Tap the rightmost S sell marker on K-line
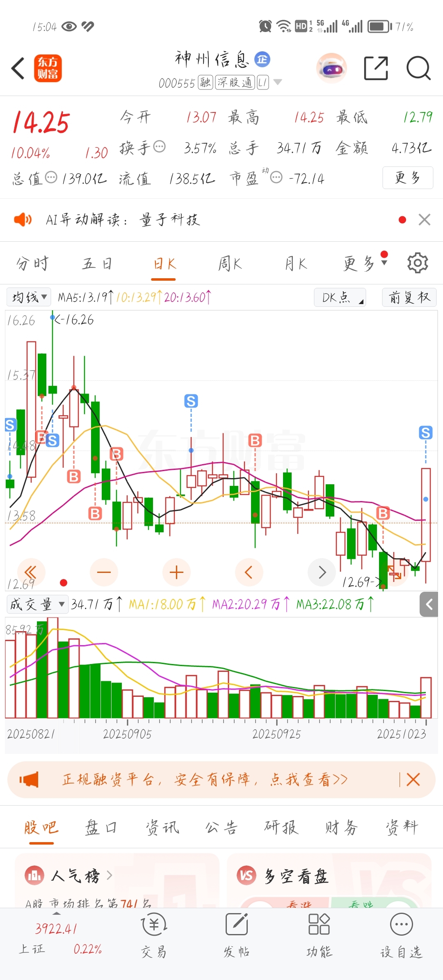Viewport: 443px width, 980px height. pyautogui.click(x=426, y=433)
